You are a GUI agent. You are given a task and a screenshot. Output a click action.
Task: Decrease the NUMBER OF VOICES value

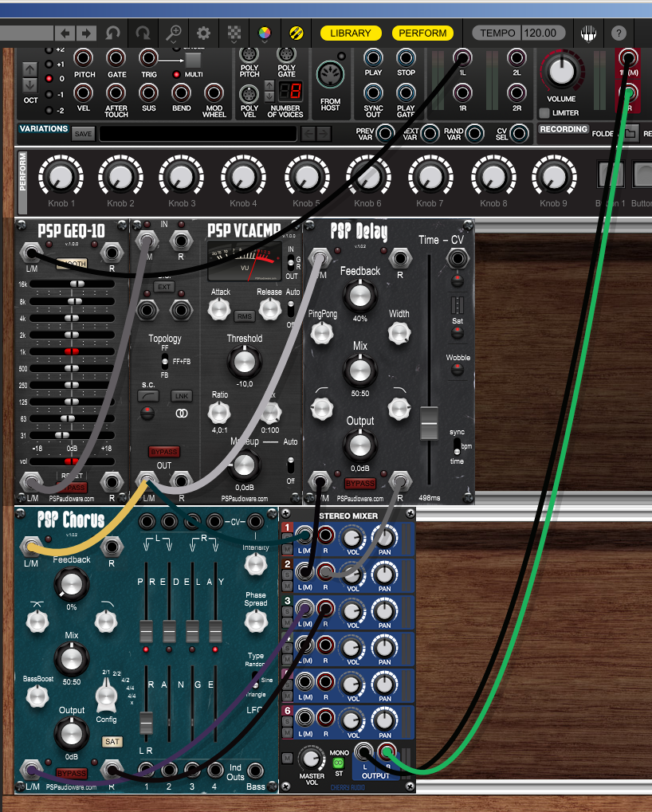click(x=269, y=96)
